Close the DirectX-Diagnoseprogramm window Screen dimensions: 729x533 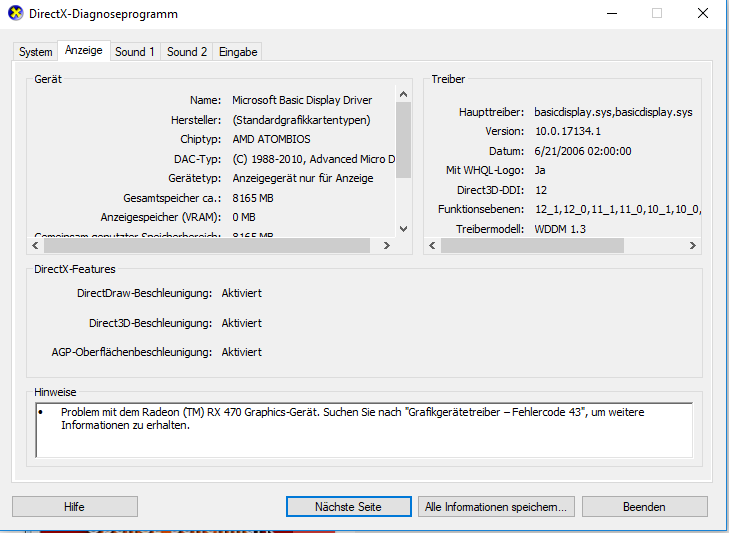703,13
